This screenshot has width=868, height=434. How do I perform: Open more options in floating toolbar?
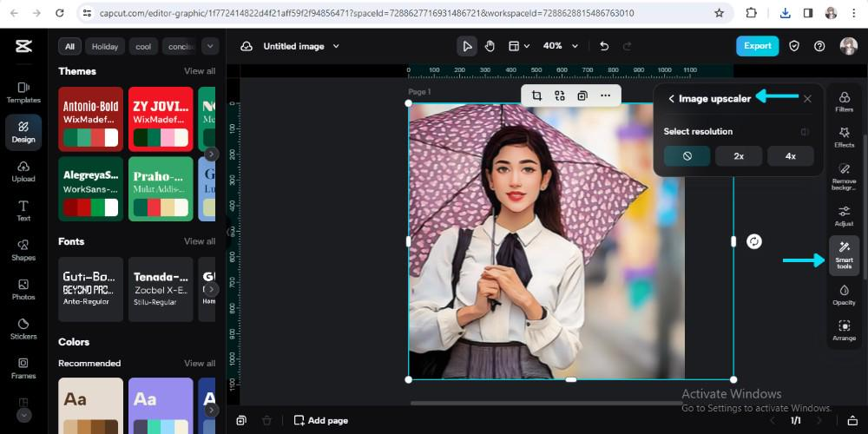[606, 95]
